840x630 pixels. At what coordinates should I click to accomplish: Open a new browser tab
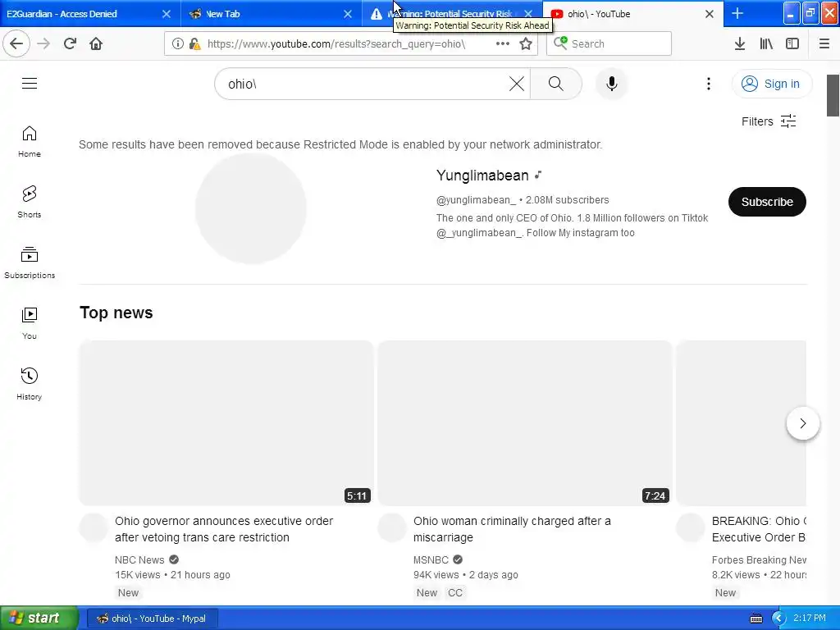[737, 13]
